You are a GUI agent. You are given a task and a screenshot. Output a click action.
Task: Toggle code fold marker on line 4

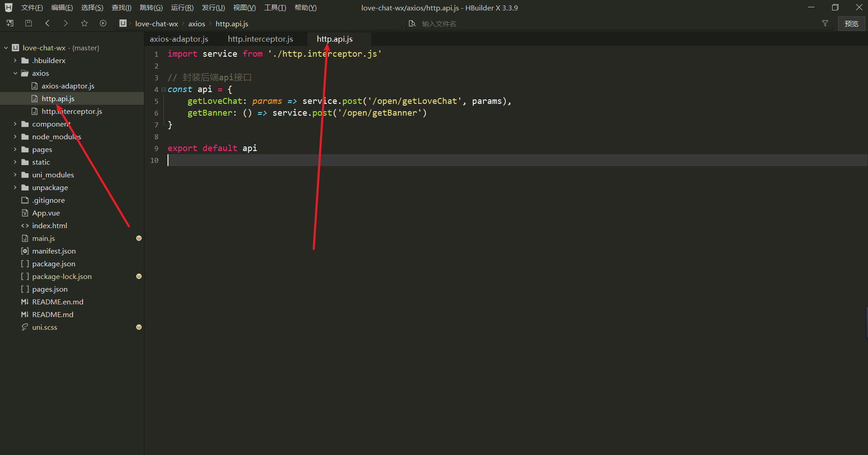pyautogui.click(x=163, y=90)
